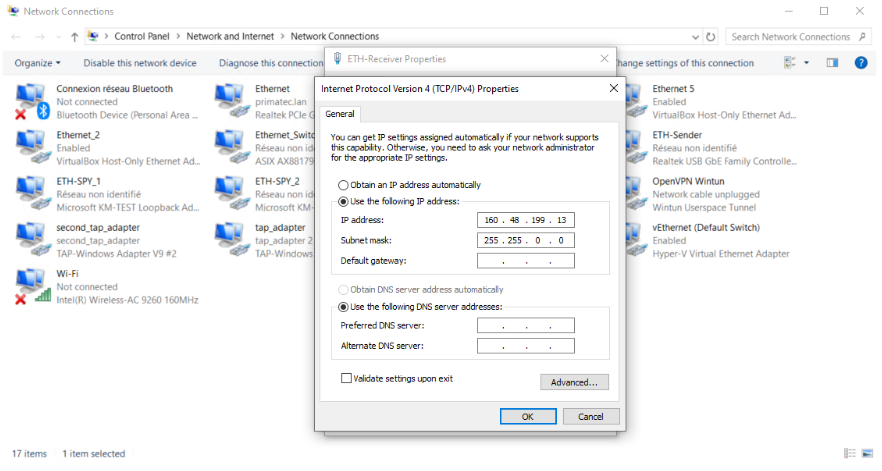Select Use the following IP address option
The width and height of the screenshot is (882, 471).
pyautogui.click(x=345, y=201)
